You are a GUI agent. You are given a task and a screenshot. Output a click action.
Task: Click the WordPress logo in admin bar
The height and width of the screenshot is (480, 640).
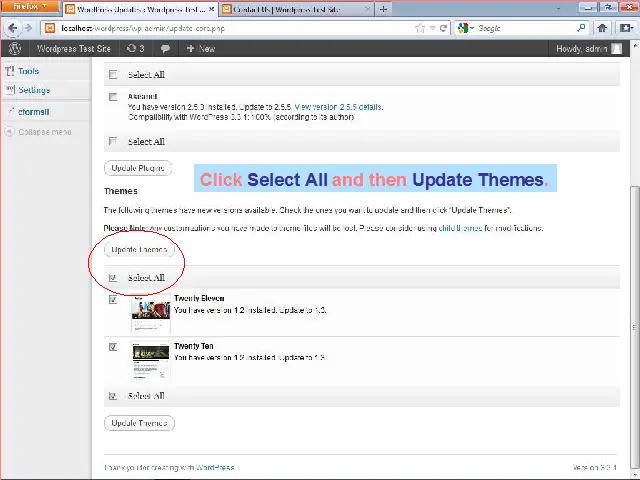click(14, 48)
